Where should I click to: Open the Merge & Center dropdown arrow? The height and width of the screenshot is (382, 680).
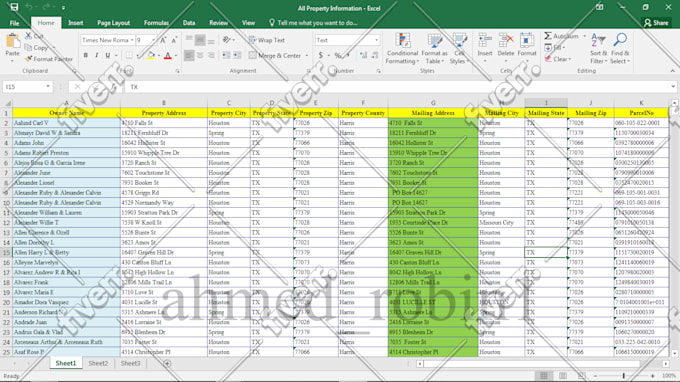pos(307,56)
